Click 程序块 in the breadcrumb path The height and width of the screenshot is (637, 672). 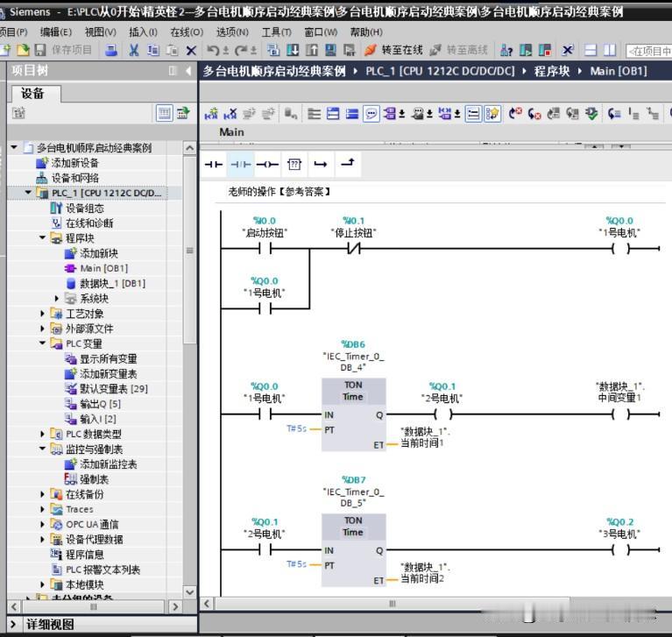coord(552,71)
